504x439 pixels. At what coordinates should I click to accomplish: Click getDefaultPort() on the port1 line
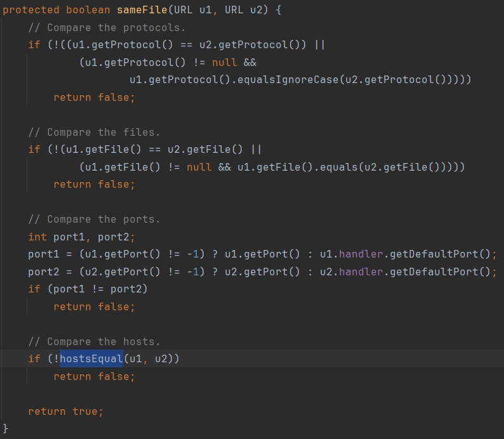point(440,254)
